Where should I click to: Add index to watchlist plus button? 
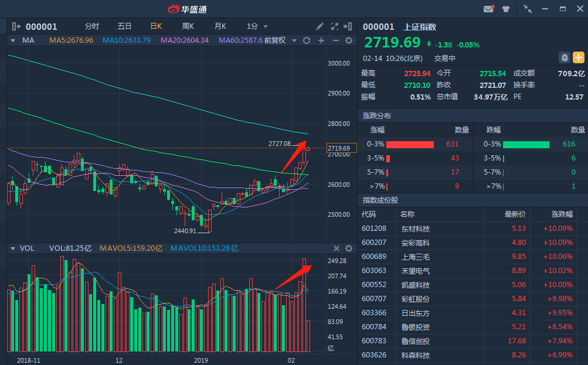click(x=579, y=57)
